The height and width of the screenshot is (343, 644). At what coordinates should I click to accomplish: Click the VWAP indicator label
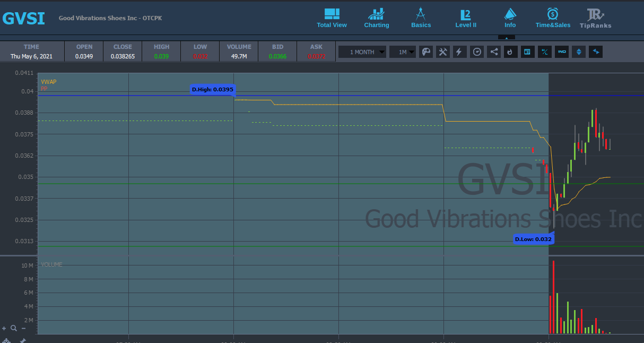click(49, 82)
